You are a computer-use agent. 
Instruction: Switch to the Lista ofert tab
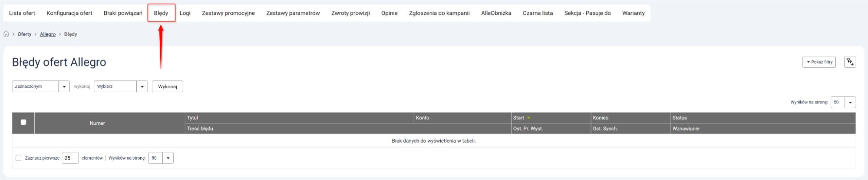[x=22, y=13]
